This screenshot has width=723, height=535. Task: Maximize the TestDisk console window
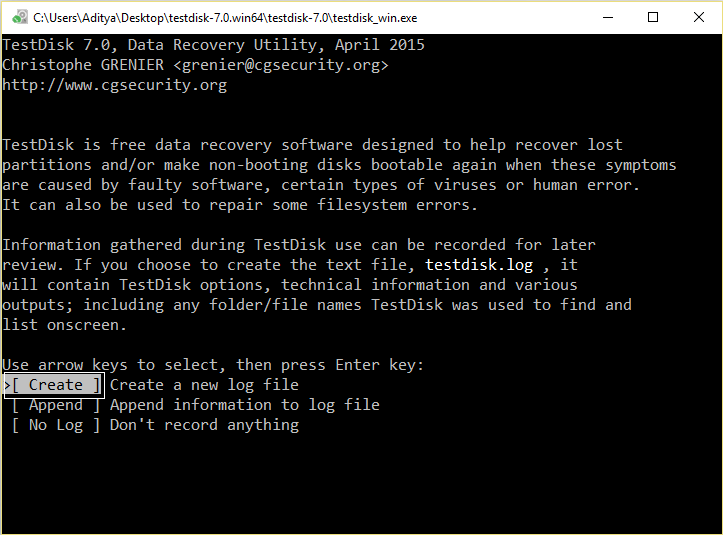click(654, 17)
